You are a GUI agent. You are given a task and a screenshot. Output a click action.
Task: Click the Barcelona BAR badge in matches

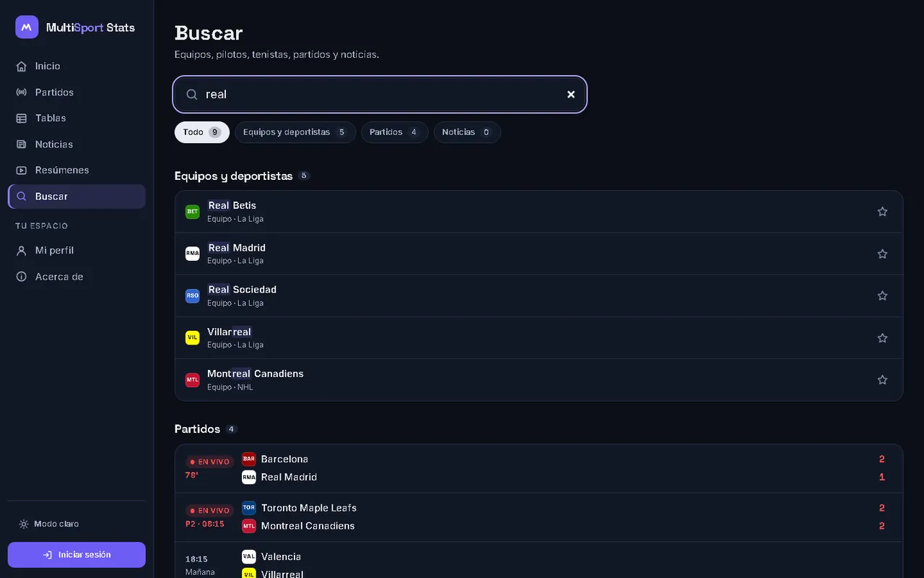point(249,459)
